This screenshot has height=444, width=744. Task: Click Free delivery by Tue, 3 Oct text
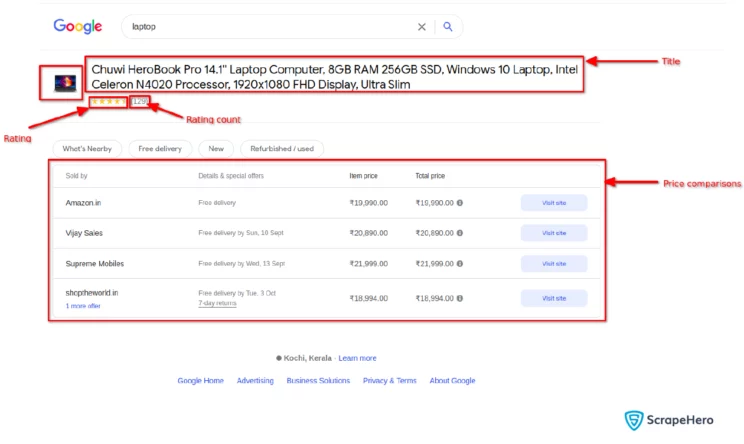point(237,293)
